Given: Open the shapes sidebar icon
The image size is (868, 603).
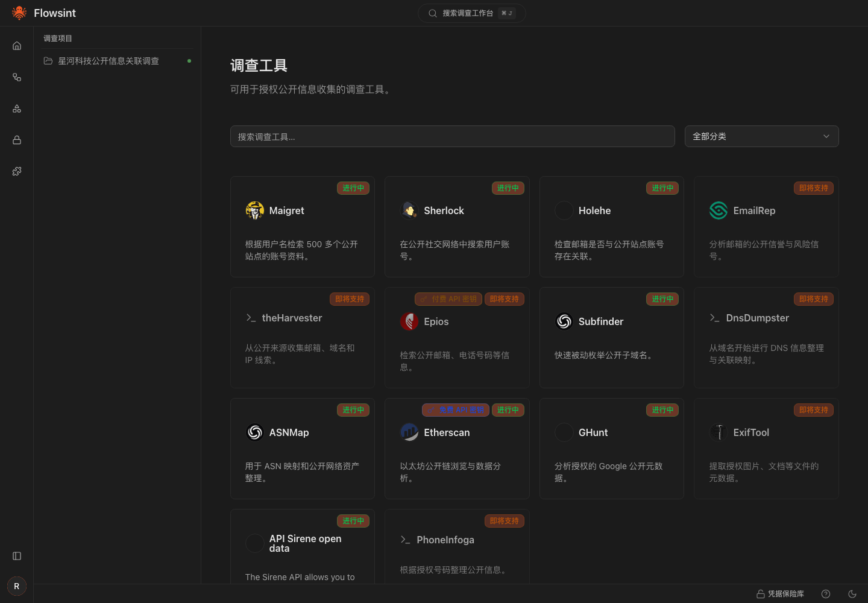Looking at the screenshot, I should pos(17,109).
